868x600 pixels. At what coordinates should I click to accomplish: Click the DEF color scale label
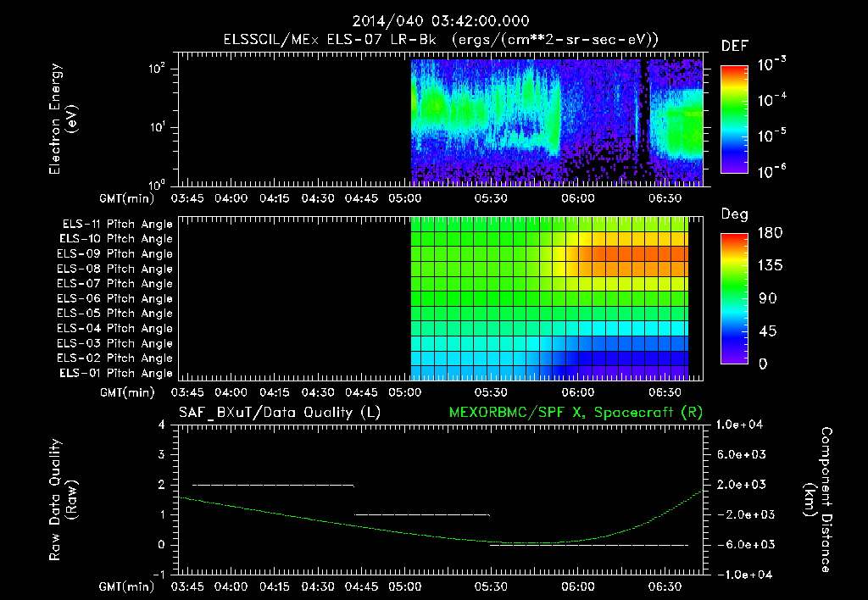(x=735, y=46)
